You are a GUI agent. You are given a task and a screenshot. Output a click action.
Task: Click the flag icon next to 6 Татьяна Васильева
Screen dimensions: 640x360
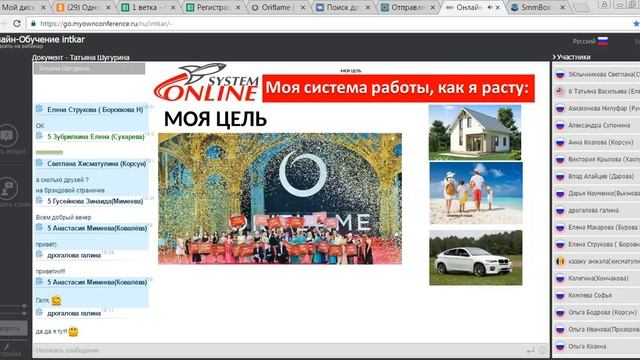(560, 91)
